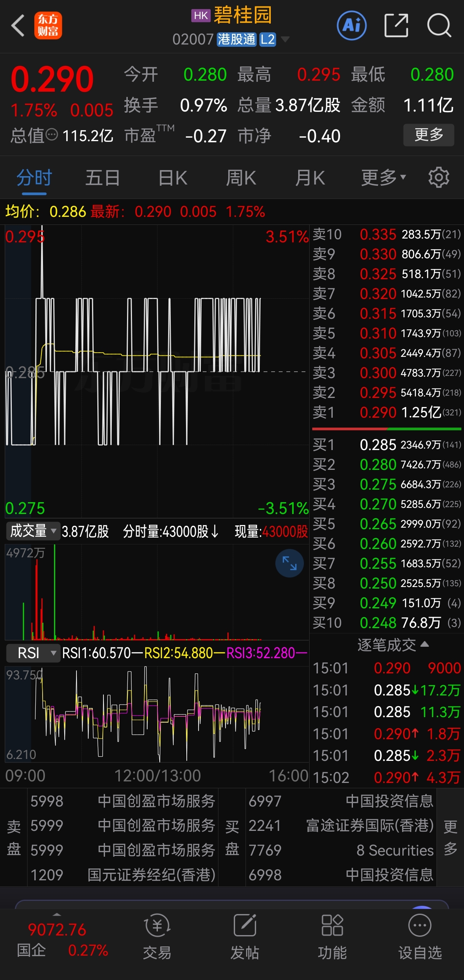
Task: Select 买2 price 0.280 row
Action: (x=386, y=465)
